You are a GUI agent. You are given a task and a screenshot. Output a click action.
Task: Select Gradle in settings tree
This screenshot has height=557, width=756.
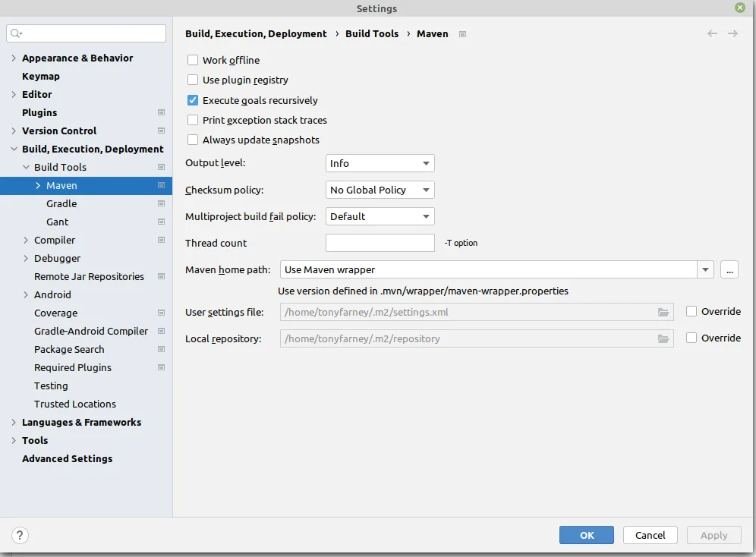point(61,203)
